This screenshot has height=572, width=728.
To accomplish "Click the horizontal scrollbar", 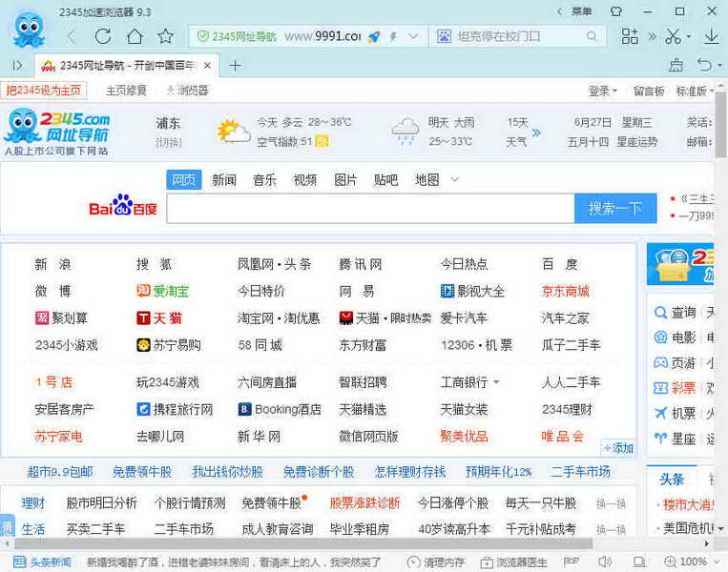I will pyautogui.click(x=304, y=543).
